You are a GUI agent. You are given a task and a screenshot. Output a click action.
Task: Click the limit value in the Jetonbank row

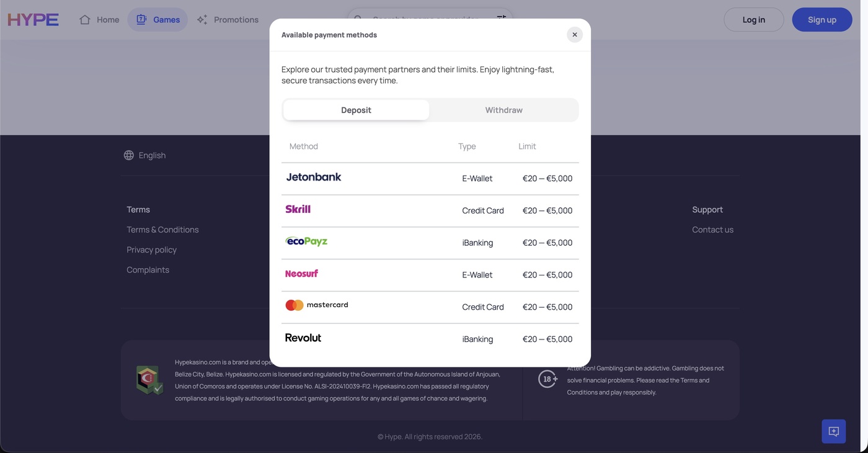(x=547, y=178)
